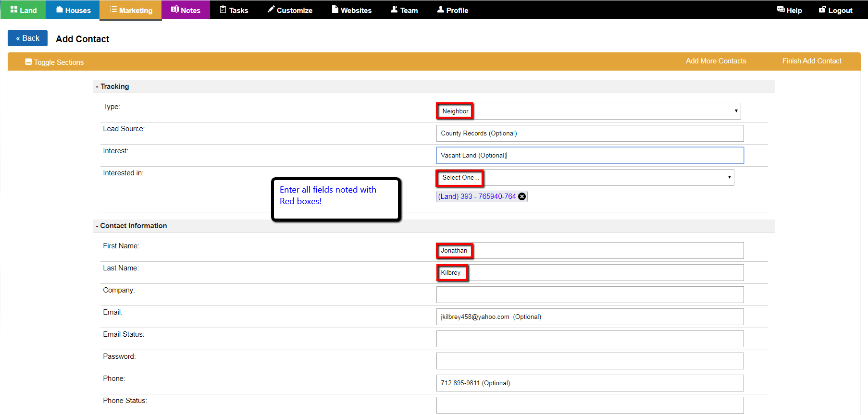Click the Email input field

[x=590, y=317]
